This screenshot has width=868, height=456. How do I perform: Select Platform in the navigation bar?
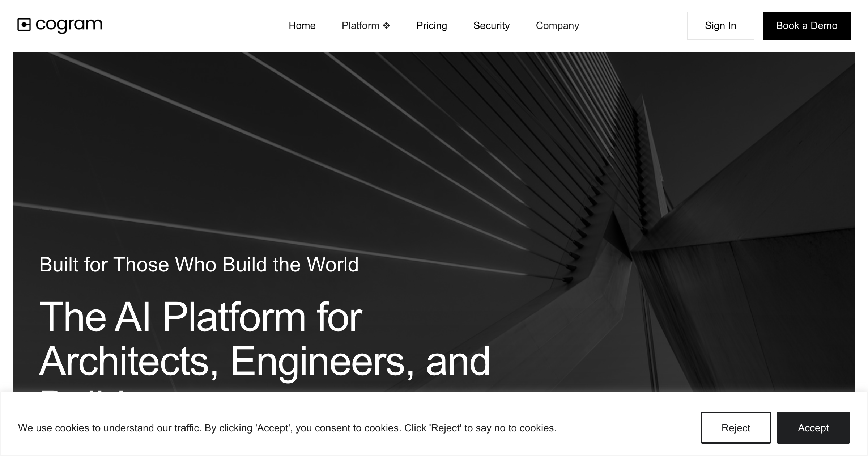(x=361, y=26)
